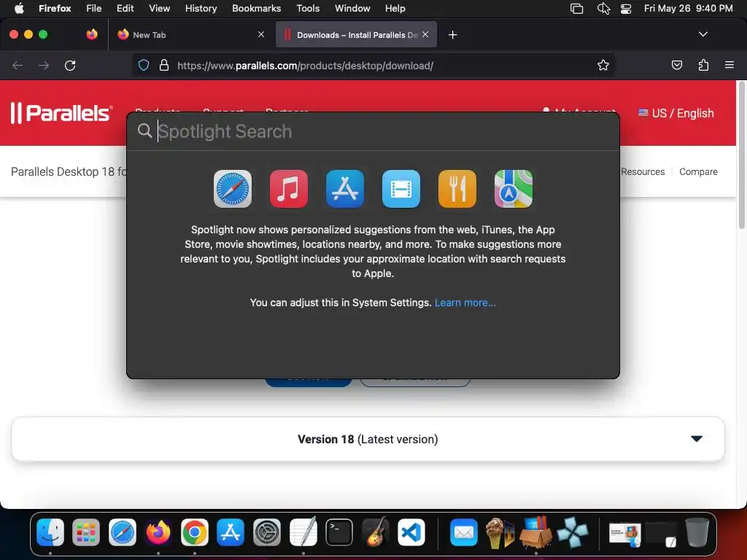
Task: Select the Downloads – Install Parallels tab
Action: point(350,35)
